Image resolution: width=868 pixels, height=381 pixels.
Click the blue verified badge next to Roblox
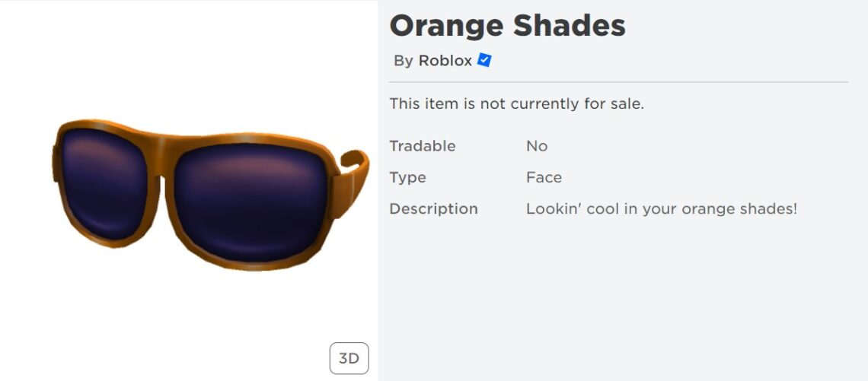click(484, 60)
